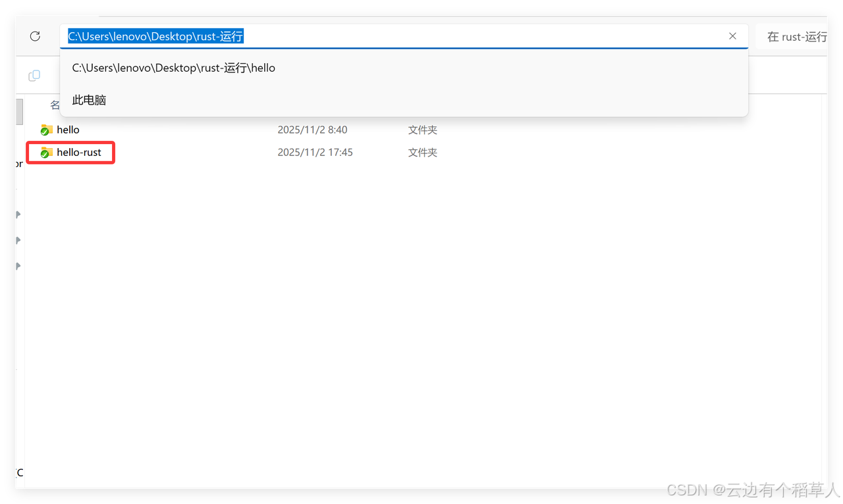Screen dimensions: 843x504
Task: Click inside the search box labeled 在 rust-运行
Action: (x=798, y=37)
